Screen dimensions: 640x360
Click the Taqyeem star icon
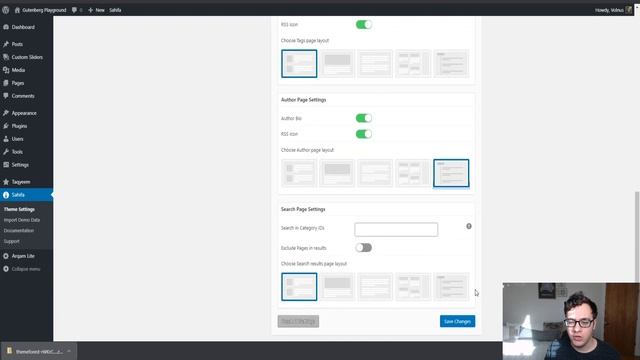click(6, 182)
